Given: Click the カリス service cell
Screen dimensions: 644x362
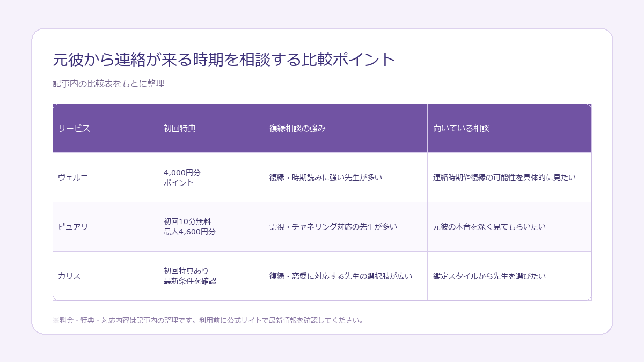Looking at the screenshot, I should pos(105,276).
